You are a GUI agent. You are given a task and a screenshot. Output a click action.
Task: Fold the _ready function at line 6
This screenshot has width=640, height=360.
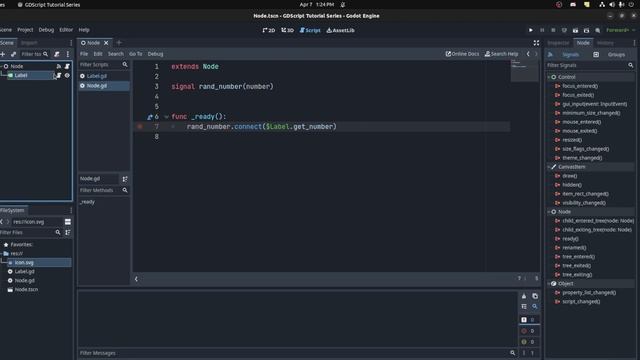167,117
